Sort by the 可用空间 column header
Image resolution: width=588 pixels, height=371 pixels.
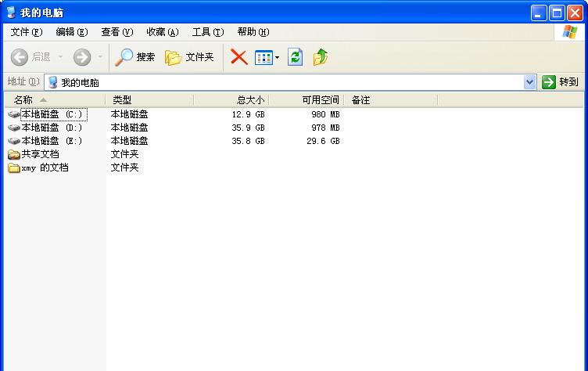click(307, 100)
